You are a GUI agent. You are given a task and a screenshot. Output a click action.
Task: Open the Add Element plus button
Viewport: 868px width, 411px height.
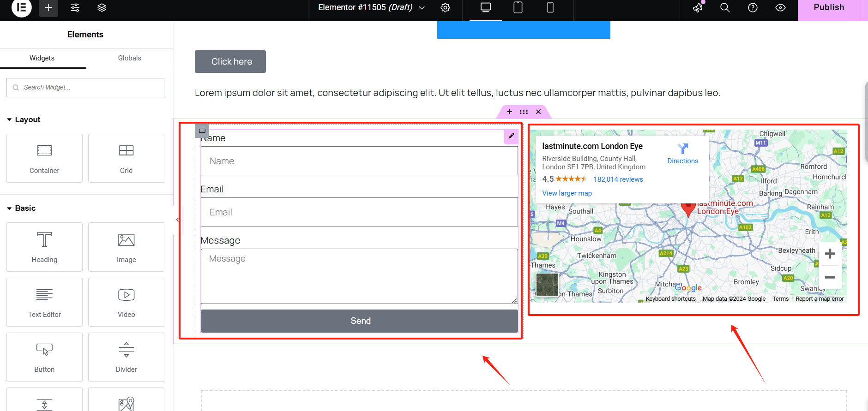[48, 8]
